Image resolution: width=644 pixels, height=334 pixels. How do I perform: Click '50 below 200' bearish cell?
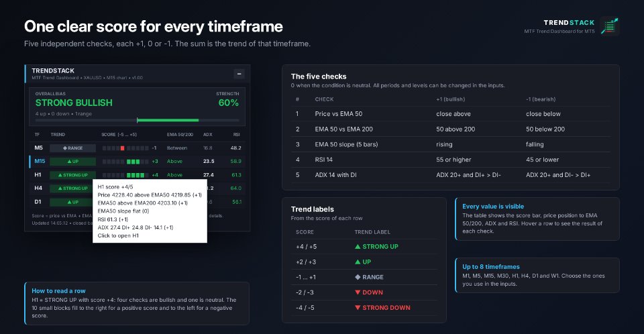pyautogui.click(x=545, y=129)
